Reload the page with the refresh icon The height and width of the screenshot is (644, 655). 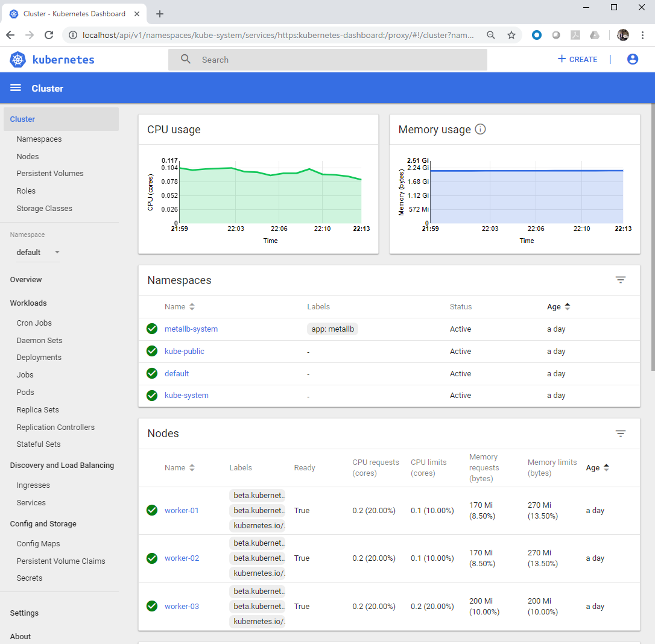(49, 35)
